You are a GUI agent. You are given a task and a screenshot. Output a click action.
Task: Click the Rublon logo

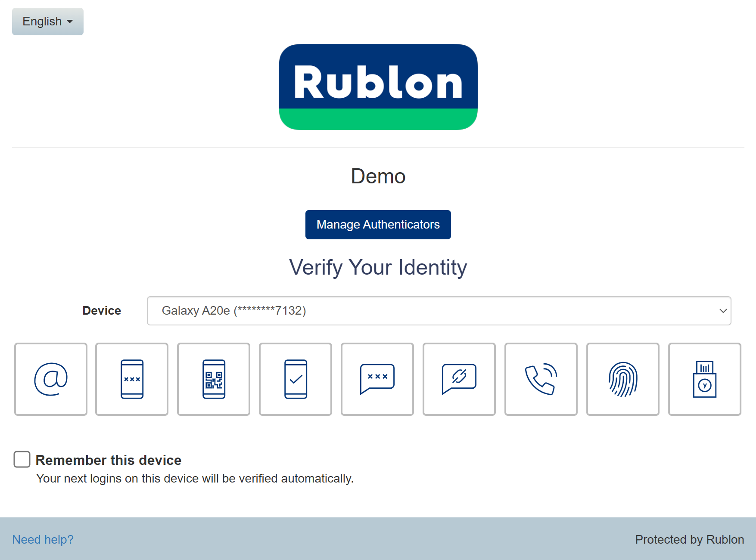pos(378,87)
